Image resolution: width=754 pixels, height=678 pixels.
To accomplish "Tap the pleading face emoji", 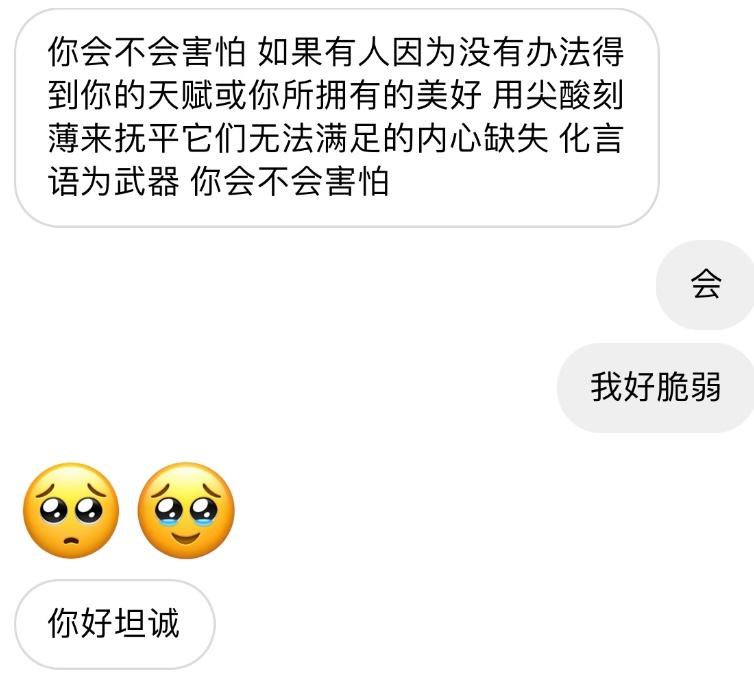I will point(71,511).
